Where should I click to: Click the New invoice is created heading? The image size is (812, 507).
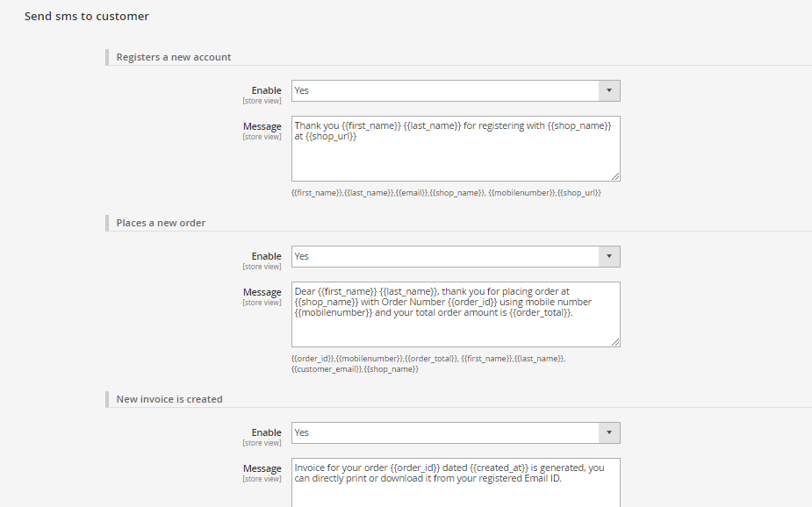coord(169,399)
